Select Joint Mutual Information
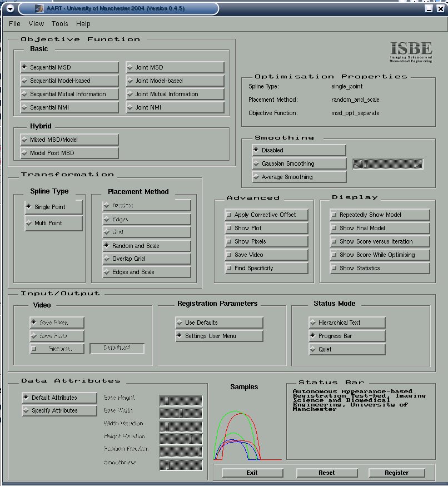 [x=175, y=94]
